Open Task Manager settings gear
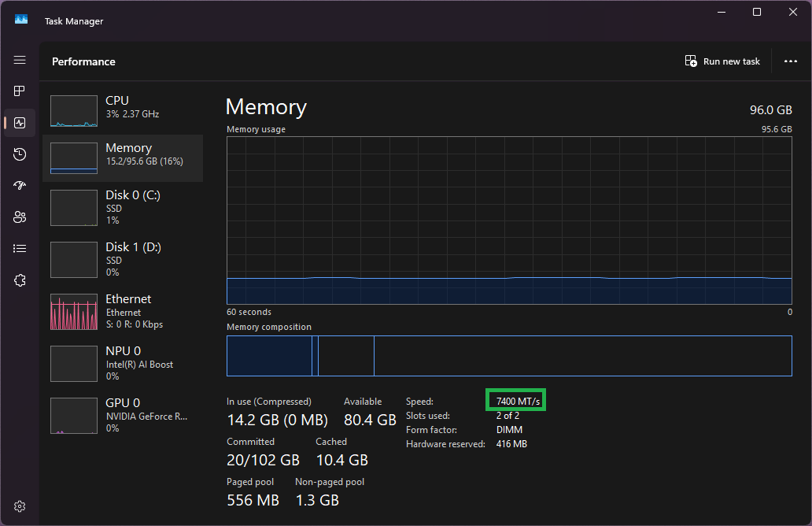Viewport: 812px width, 526px height. [19, 506]
